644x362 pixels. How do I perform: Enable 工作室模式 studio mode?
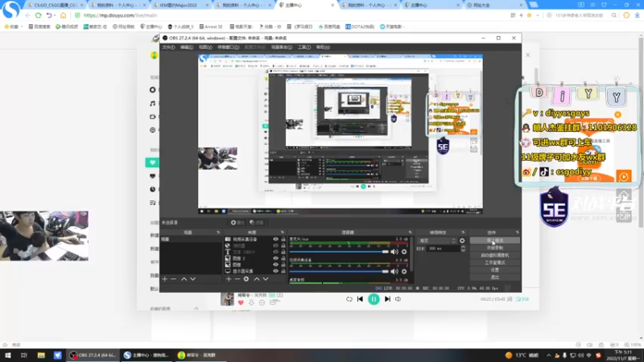(494, 263)
